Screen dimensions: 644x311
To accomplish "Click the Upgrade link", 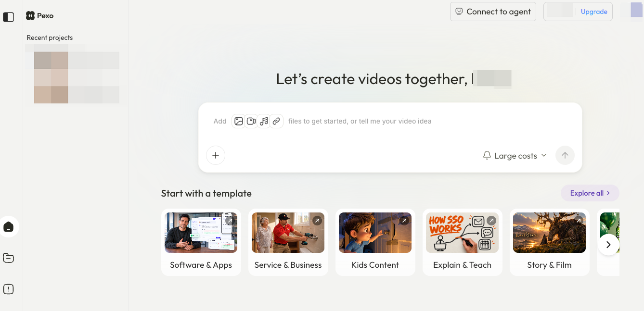I will tap(594, 12).
